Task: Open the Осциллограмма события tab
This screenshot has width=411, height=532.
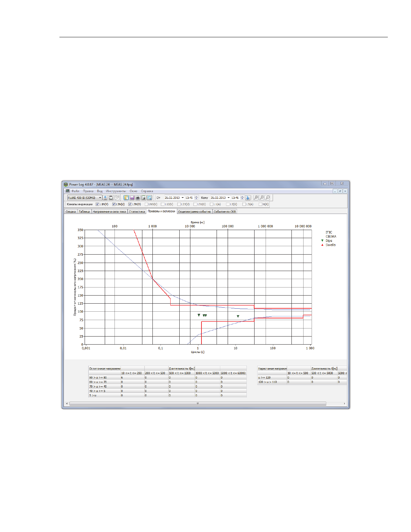Action: click(194, 212)
